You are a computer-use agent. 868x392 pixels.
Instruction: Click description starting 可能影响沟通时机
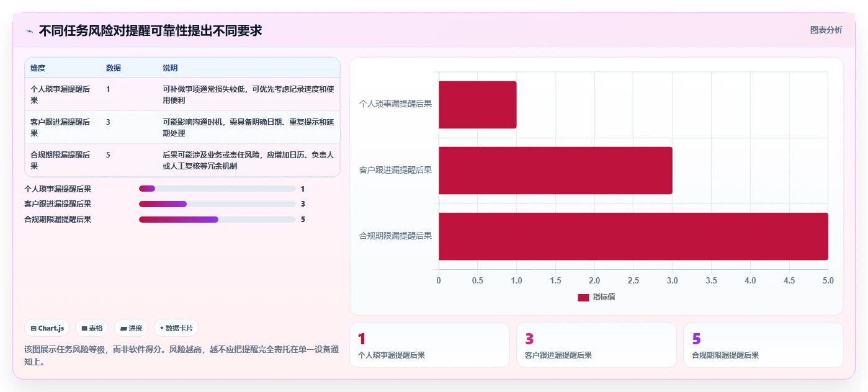(248, 127)
